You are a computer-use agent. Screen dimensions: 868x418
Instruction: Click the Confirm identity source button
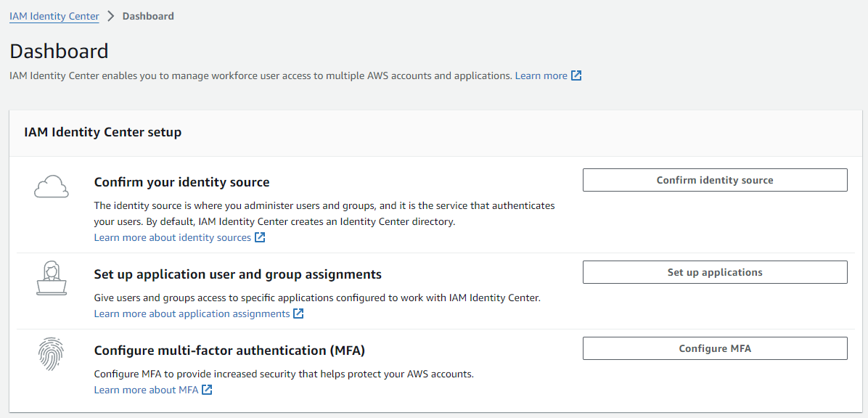pos(715,179)
